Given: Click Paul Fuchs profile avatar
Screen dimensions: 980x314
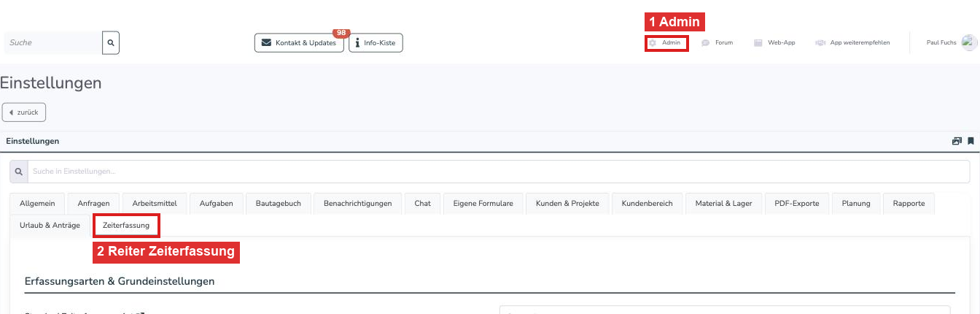Looking at the screenshot, I should pyautogui.click(x=969, y=42).
